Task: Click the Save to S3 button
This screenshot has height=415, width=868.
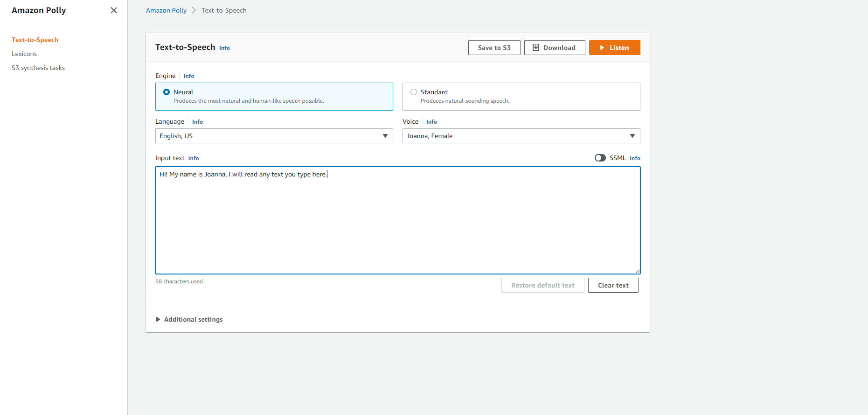Action: tap(494, 48)
